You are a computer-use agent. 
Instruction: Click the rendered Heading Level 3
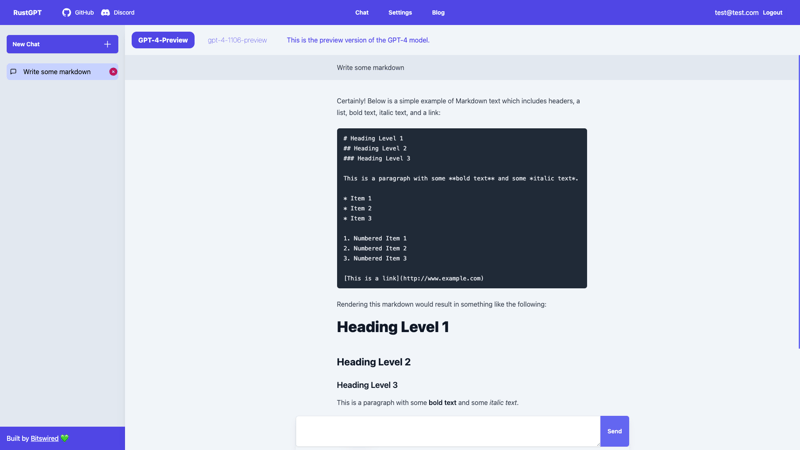coord(367,385)
